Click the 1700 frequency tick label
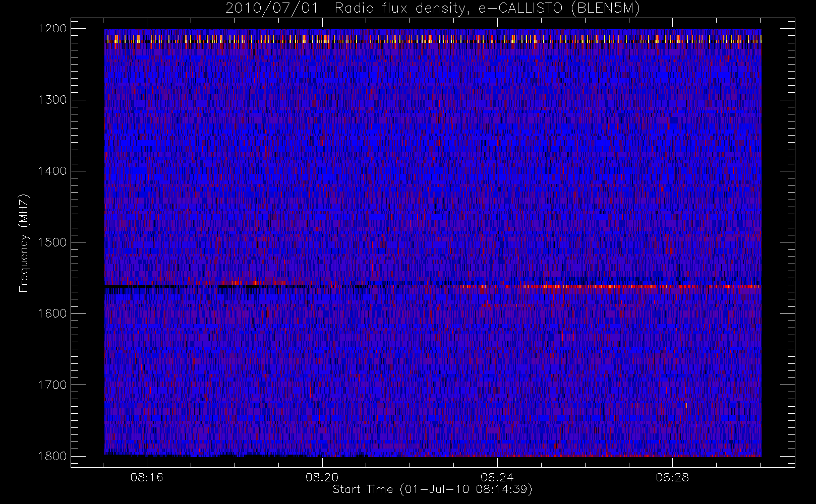The height and width of the screenshot is (504, 816). click(x=52, y=385)
